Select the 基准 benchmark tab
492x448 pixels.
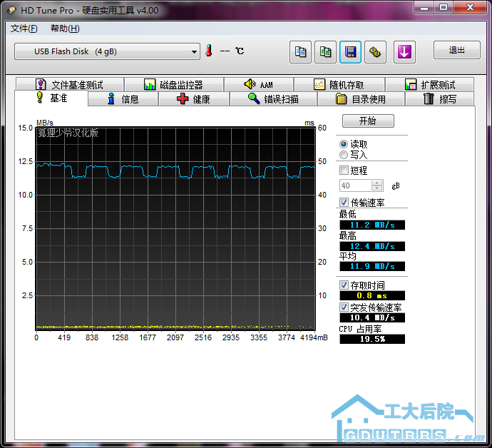coord(51,98)
